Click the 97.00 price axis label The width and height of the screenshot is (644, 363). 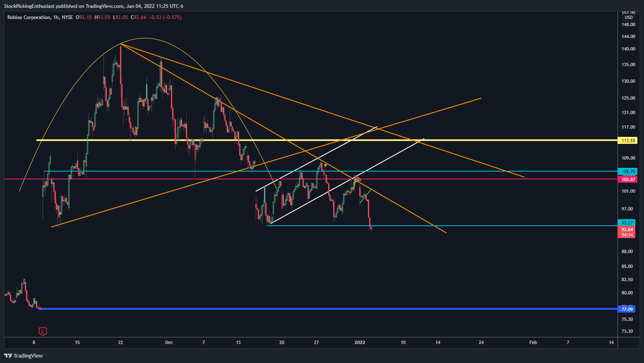click(627, 209)
